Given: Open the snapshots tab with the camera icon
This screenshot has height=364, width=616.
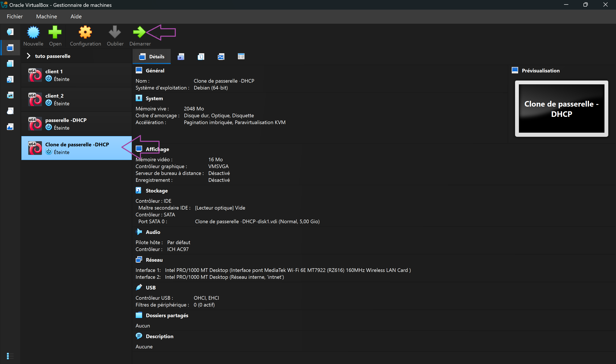Looking at the screenshot, I should [x=181, y=57].
